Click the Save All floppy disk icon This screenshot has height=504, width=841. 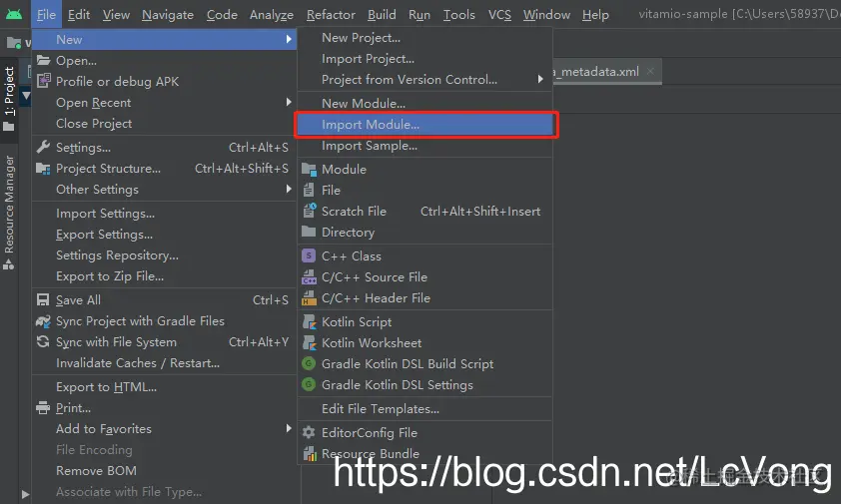point(43,299)
